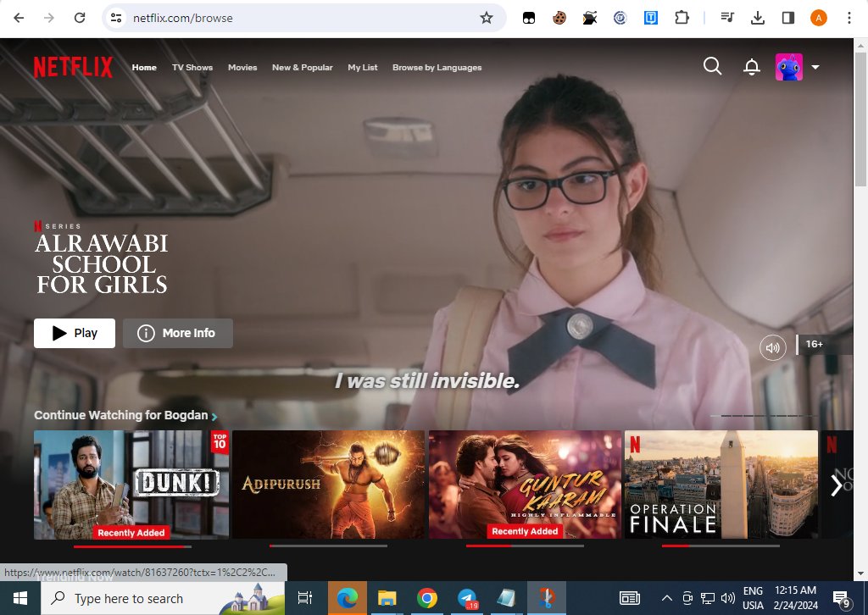The image size is (868, 615).
Task: Click the blue monster profile avatar
Action: 789,67
